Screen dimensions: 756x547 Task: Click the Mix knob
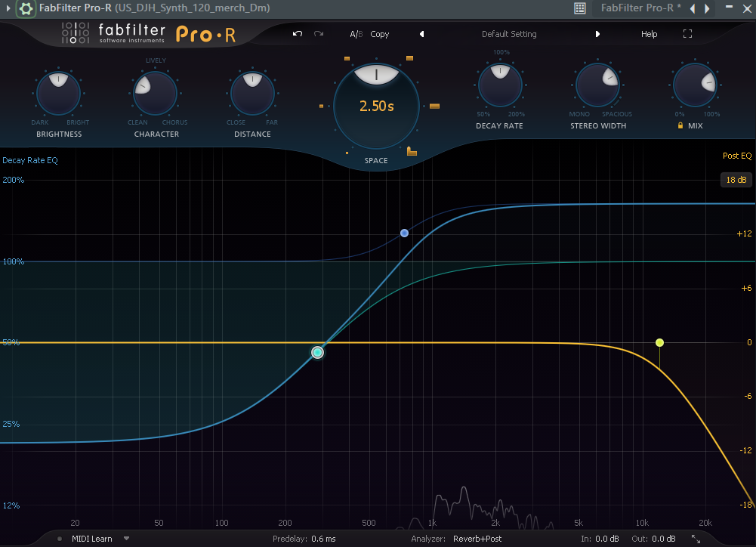point(696,85)
